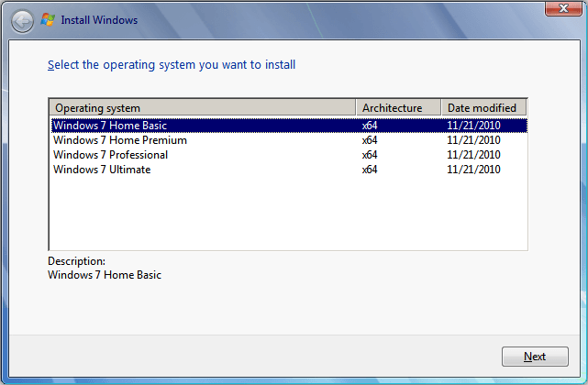Viewport: 588px width, 385px height.
Task: Click x64 in the Ultimate row
Action: (x=370, y=170)
